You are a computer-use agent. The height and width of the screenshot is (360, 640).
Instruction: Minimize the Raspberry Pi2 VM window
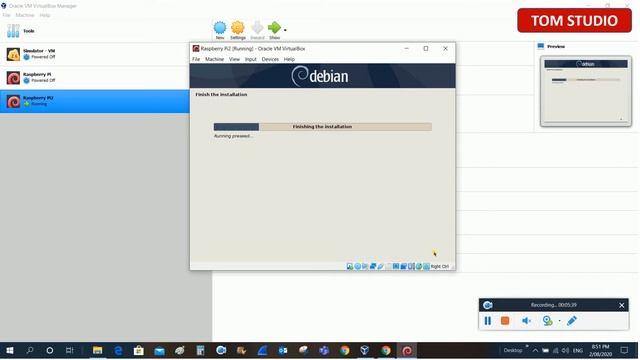point(406,49)
